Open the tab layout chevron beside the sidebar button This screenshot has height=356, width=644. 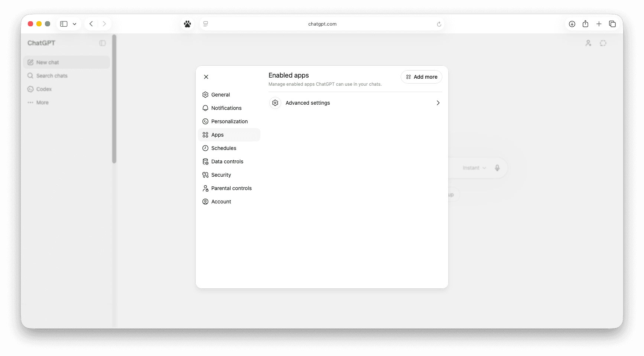tap(74, 23)
